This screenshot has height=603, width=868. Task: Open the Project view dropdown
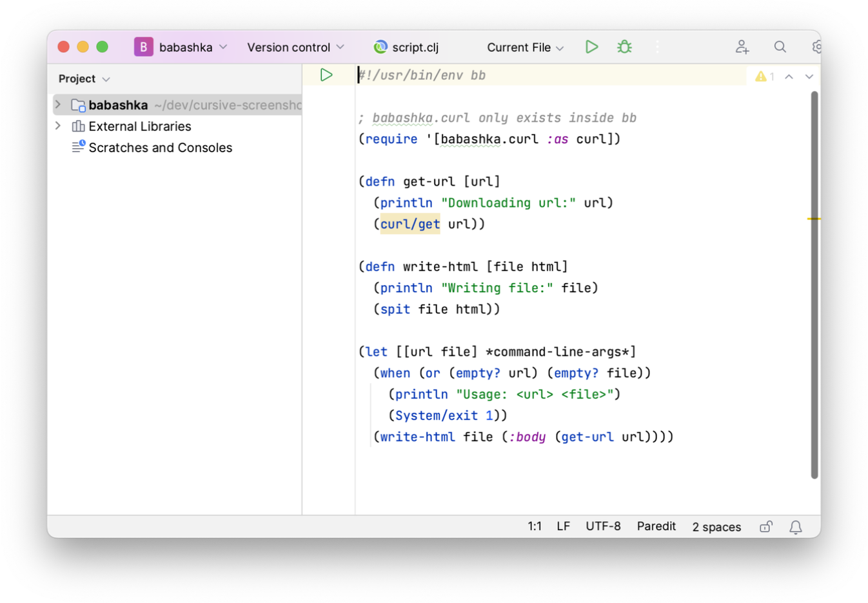(84, 79)
